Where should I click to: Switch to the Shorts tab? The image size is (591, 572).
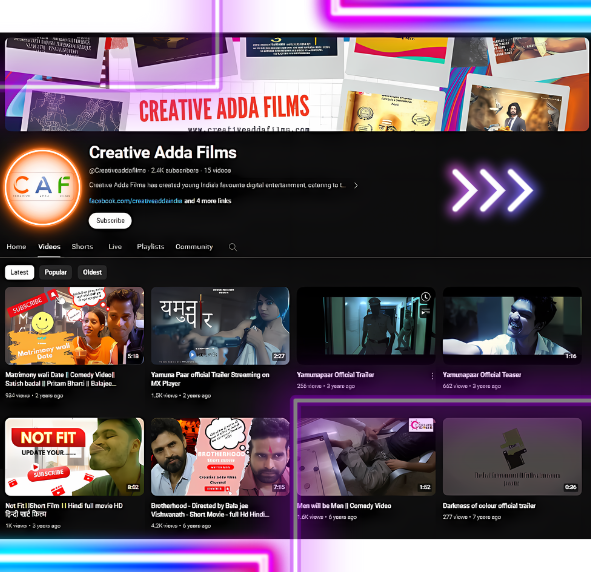coord(82,246)
